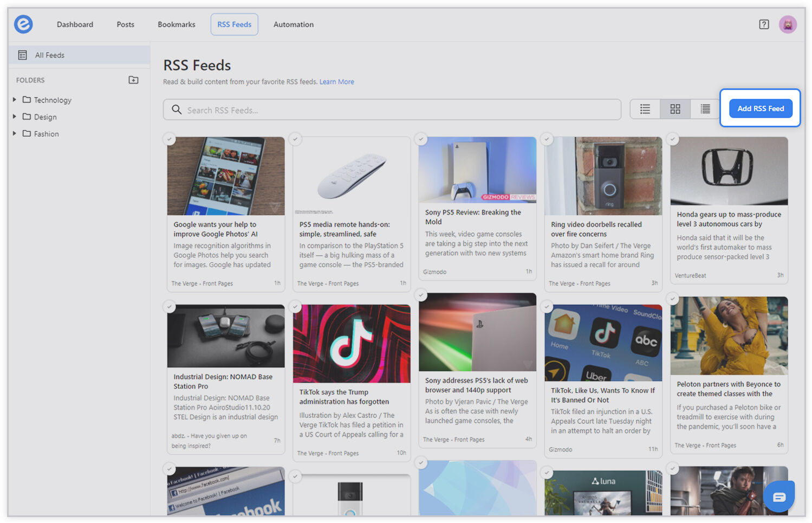Click the search magnifier icon

(176, 109)
